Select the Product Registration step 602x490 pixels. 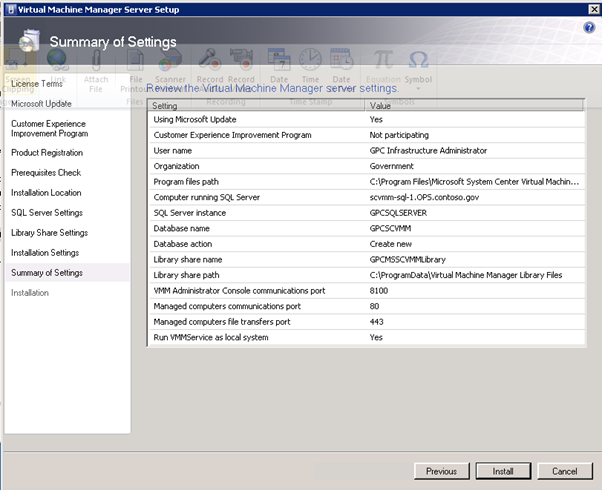[47, 153]
